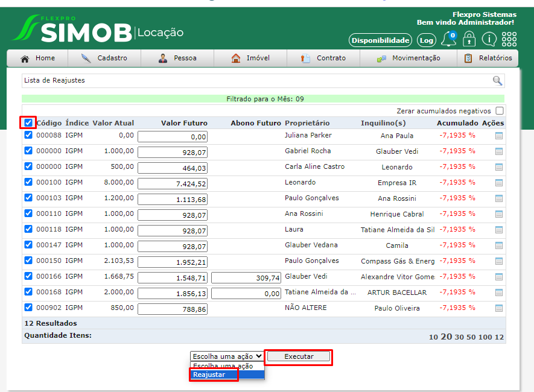
Task: Open actions icon for contract 000100 row
Action: [499, 183]
